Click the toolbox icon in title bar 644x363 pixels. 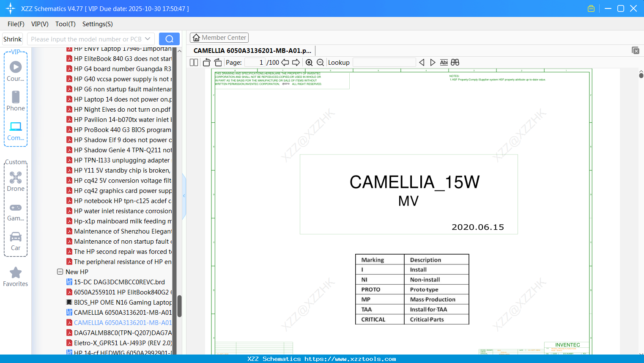[x=591, y=8]
